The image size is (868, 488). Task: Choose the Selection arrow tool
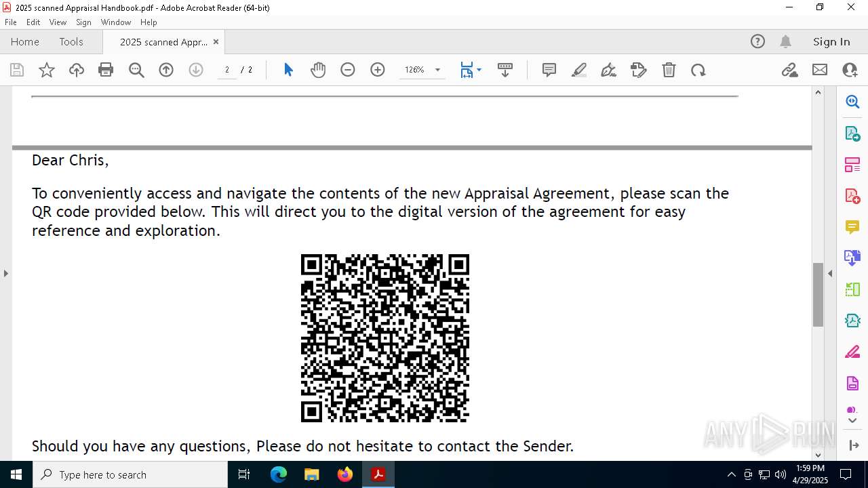click(288, 70)
